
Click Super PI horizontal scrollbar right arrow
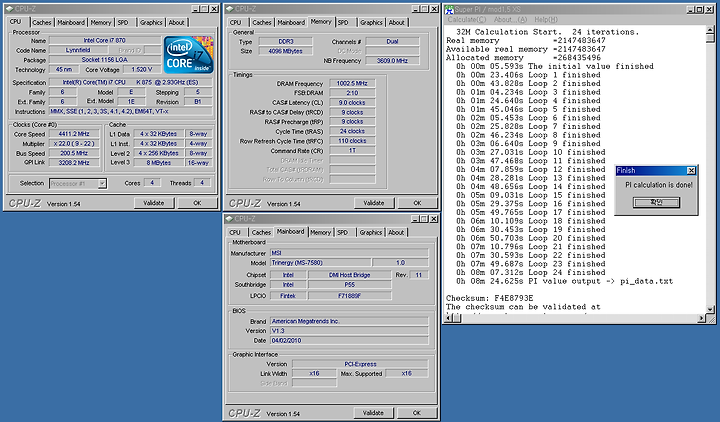702,318
